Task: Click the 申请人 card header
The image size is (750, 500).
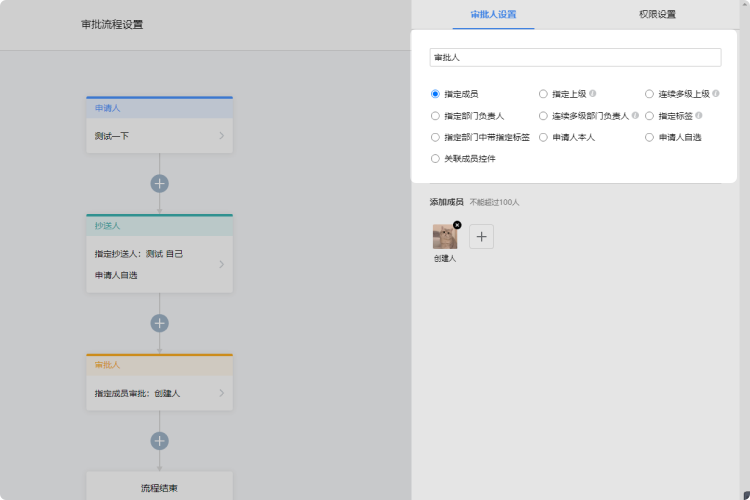Action: pos(159,108)
